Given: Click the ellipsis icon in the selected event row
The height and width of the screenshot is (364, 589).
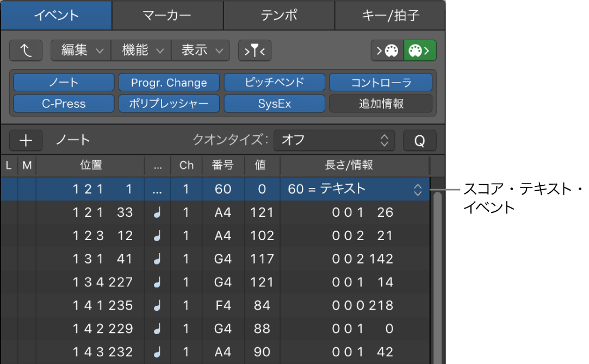Looking at the screenshot, I should point(157,189).
